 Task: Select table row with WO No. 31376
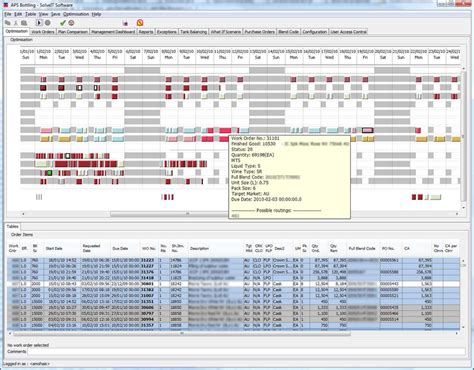(x=233, y=272)
